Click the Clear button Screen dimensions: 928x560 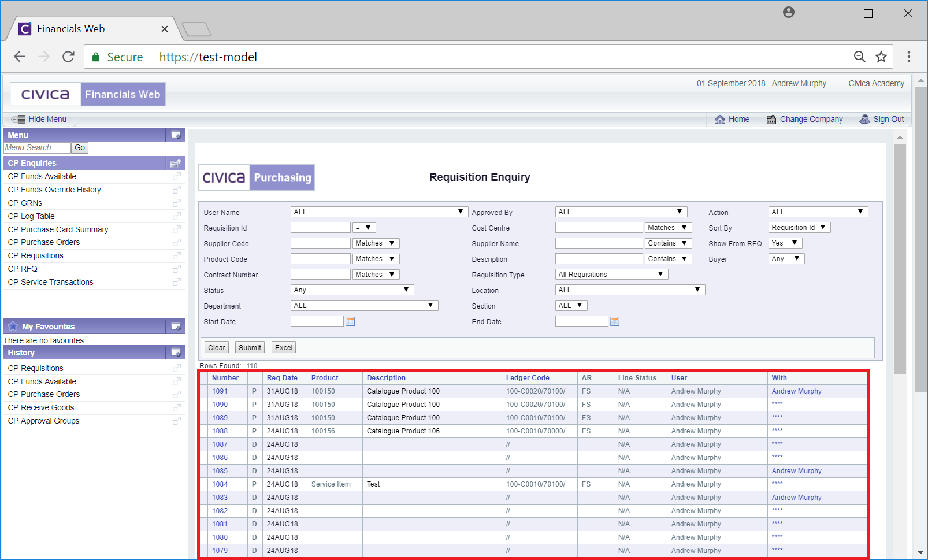pyautogui.click(x=217, y=347)
